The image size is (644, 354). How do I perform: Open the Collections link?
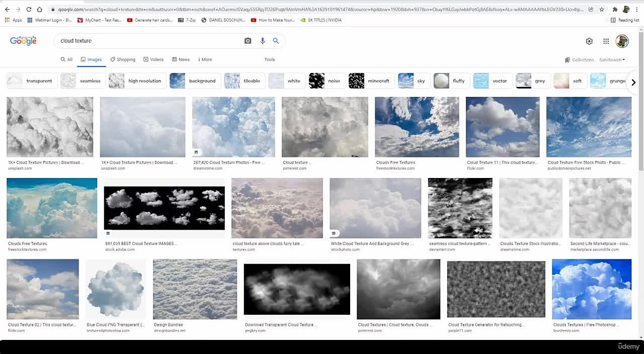pyautogui.click(x=579, y=60)
